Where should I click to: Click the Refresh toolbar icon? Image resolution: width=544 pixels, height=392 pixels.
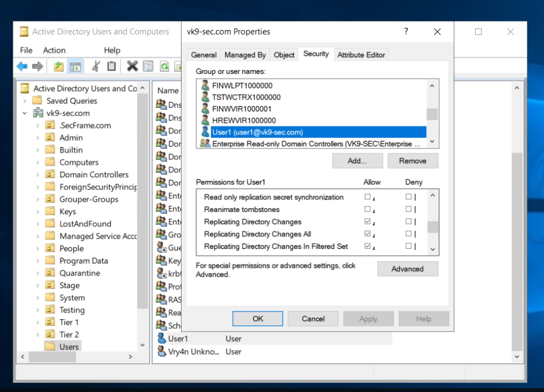pyautogui.click(x=164, y=66)
